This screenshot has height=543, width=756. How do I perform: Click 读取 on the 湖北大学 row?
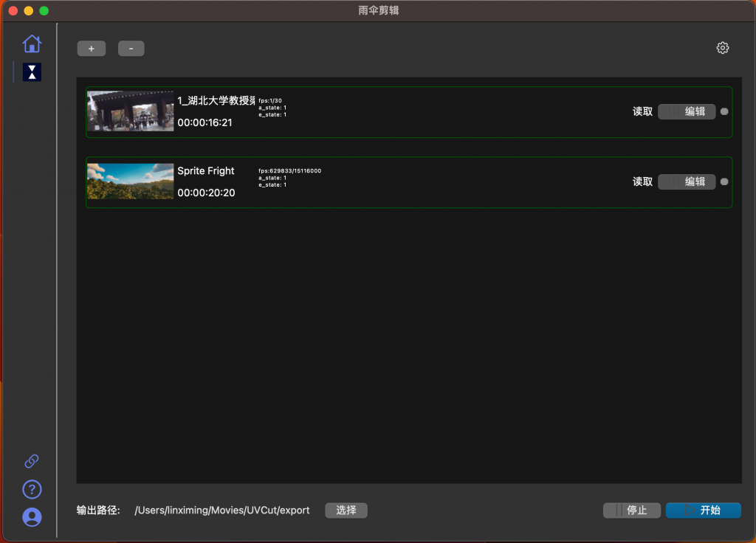643,112
